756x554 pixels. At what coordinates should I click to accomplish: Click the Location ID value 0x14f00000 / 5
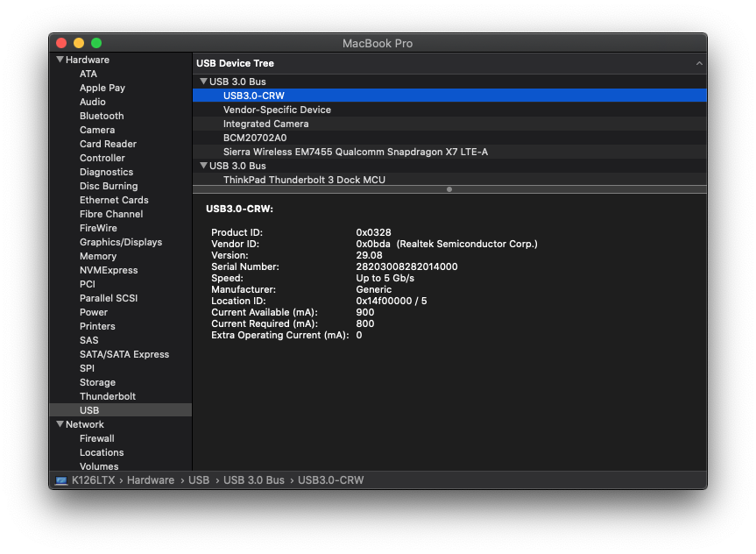pos(391,301)
